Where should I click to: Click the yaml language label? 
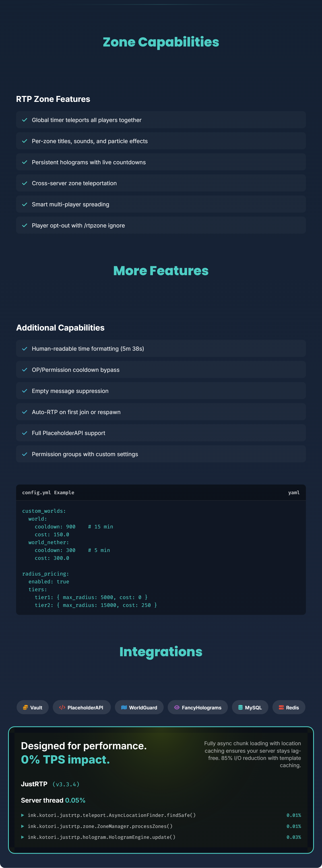click(x=294, y=492)
